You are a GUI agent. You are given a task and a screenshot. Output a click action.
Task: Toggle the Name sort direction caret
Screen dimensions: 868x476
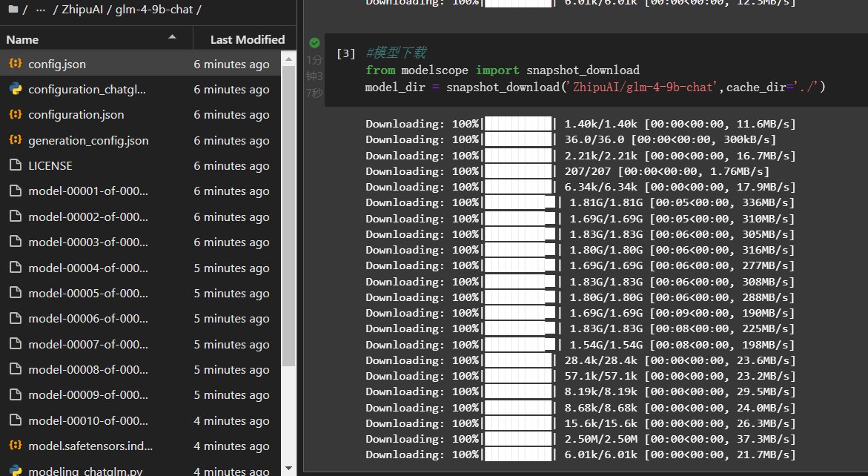coord(172,37)
